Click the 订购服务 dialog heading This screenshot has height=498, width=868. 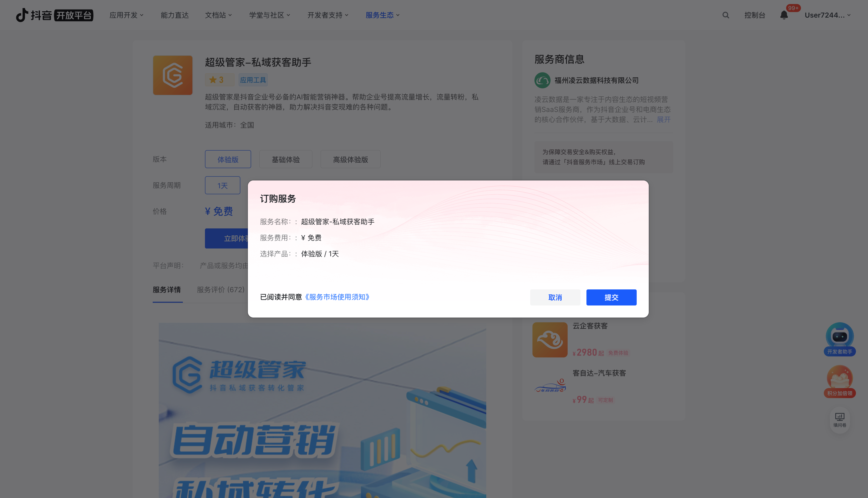pos(278,198)
